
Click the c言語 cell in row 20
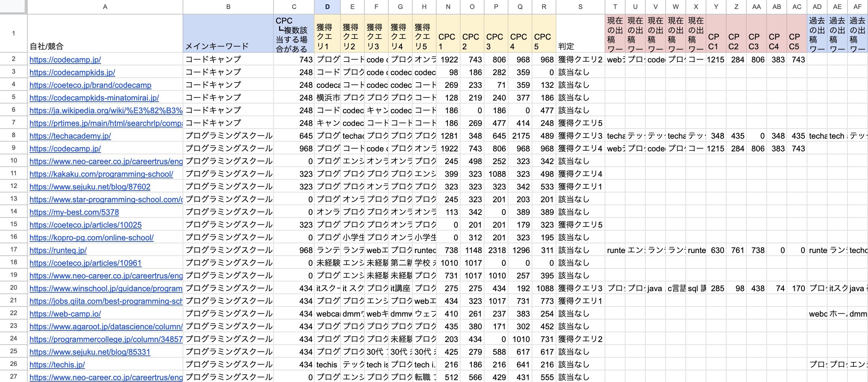click(676, 288)
